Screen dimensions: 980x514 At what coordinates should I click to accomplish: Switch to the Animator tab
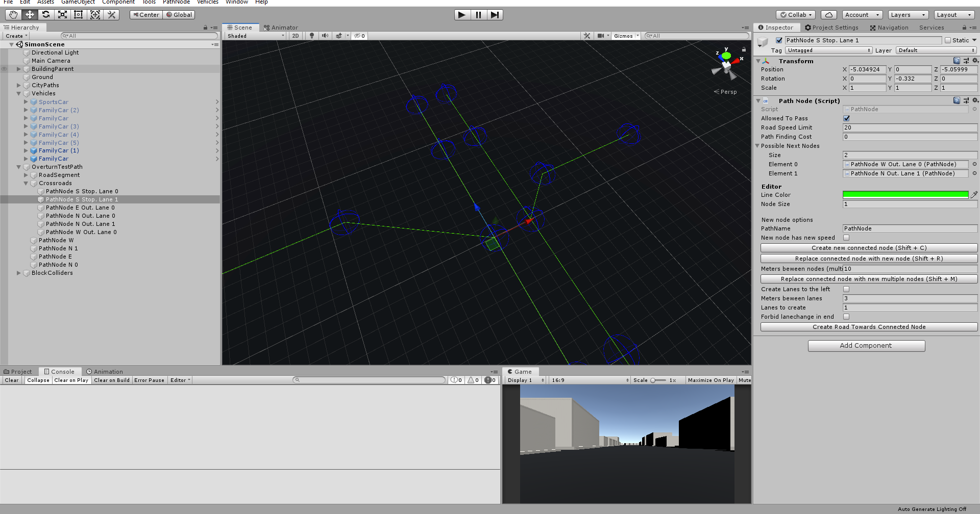tap(281, 28)
